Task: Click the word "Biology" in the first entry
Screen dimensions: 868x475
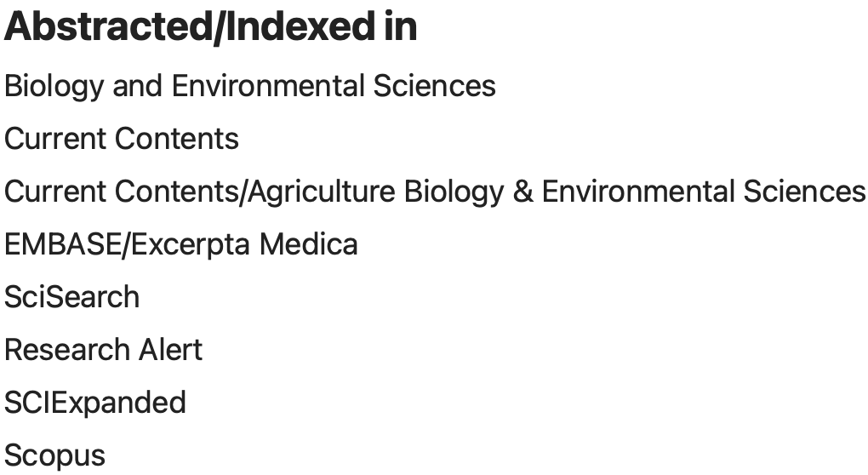Action: coord(54,86)
